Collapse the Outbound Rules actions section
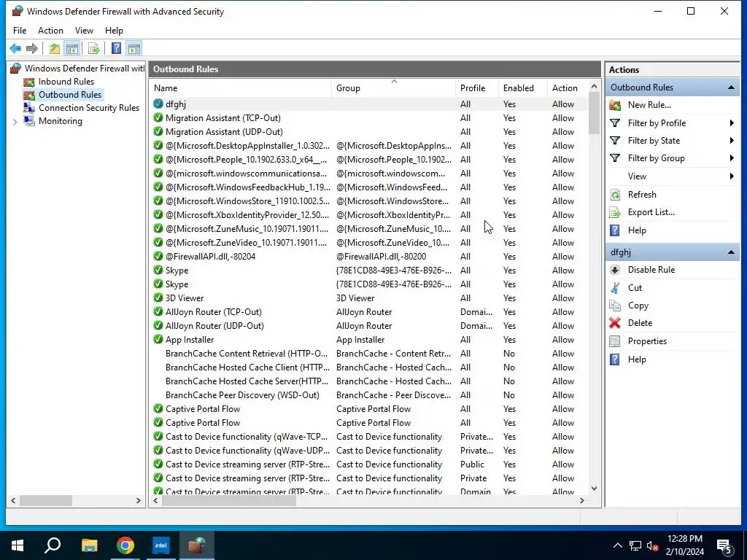 [731, 87]
